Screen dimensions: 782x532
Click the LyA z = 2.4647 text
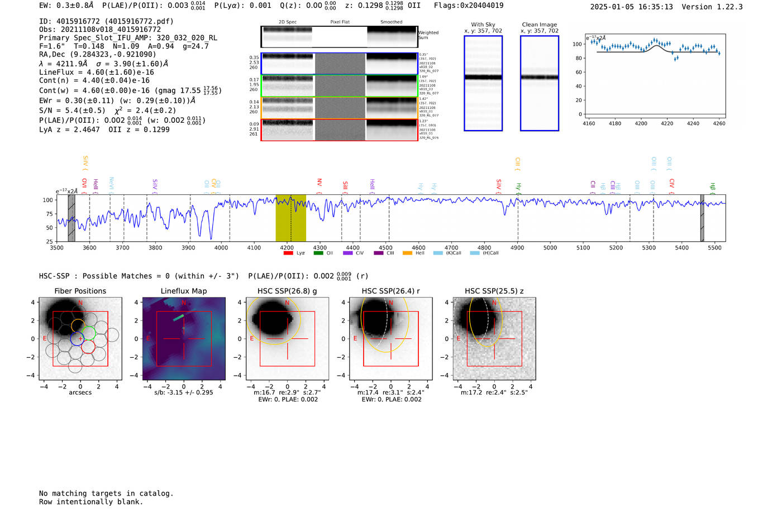click(69, 130)
